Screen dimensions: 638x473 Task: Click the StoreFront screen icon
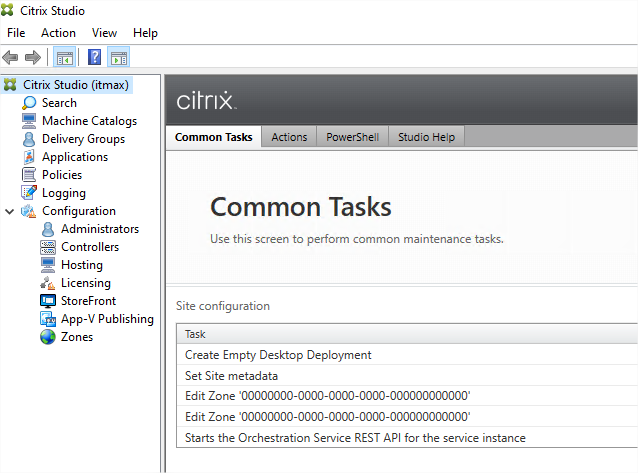coord(48,301)
